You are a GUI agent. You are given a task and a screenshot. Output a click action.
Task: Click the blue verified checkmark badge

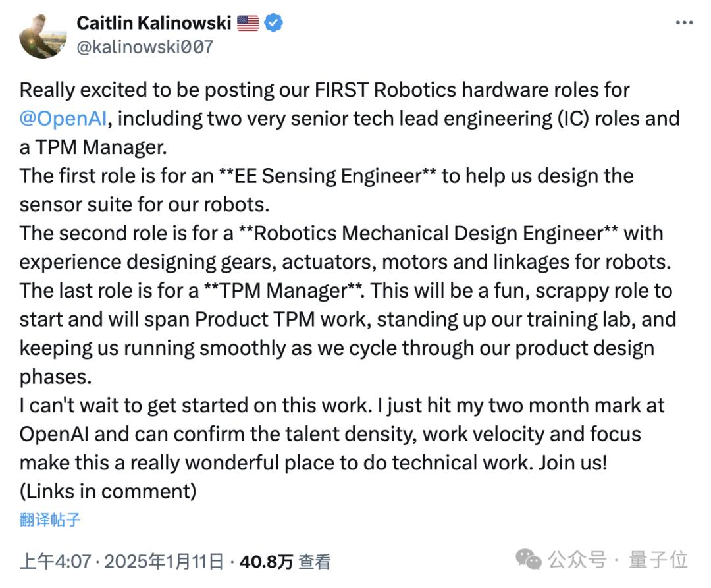[273, 22]
